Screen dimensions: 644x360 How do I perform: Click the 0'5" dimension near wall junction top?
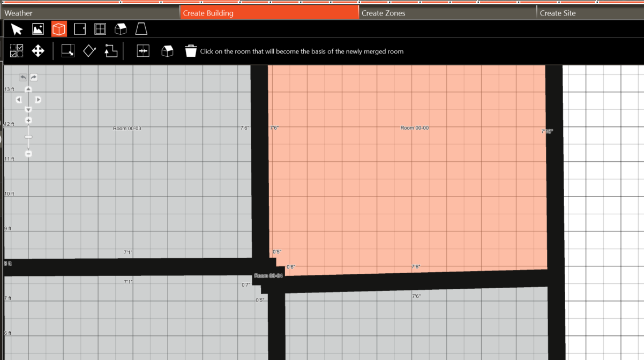click(x=277, y=252)
